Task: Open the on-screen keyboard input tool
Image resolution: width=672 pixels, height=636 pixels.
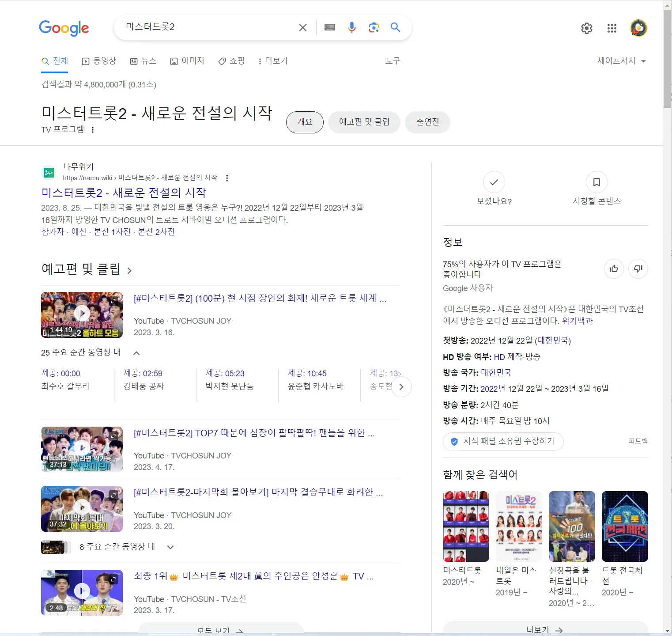Action: pyautogui.click(x=330, y=27)
